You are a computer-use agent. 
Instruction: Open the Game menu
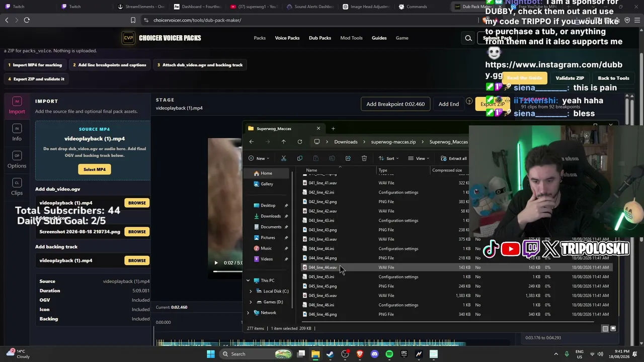[x=402, y=38]
